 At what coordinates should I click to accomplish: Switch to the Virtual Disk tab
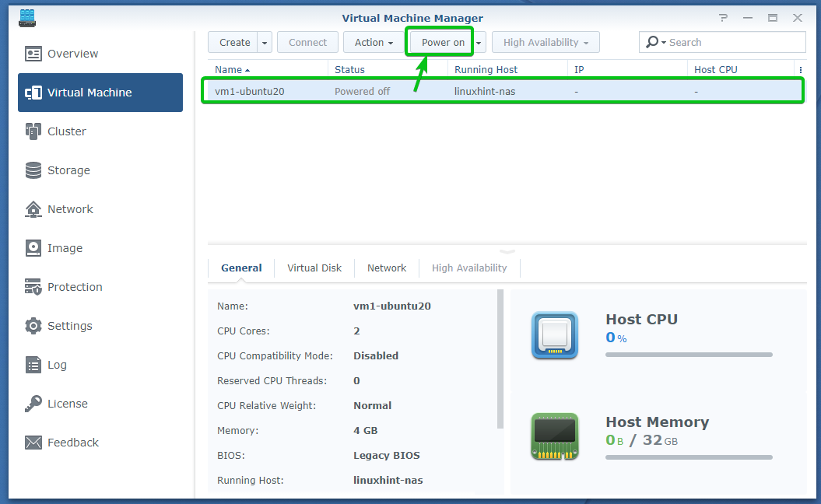coord(314,268)
